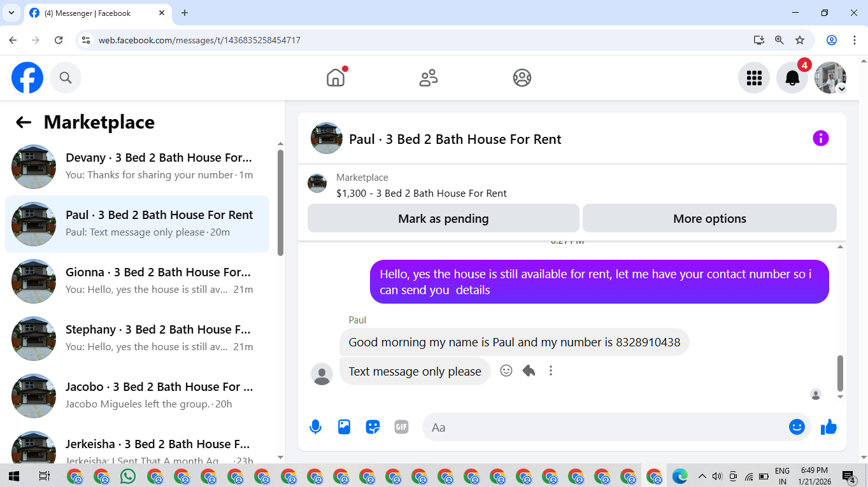868x487 pixels.
Task: Open volume speaker tray icon
Action: point(718,476)
